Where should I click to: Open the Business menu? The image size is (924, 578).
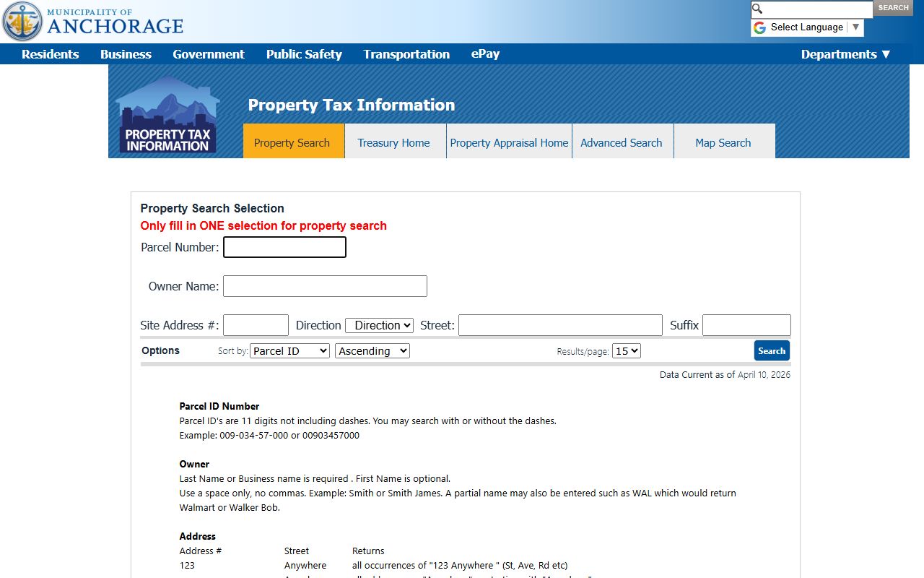126,54
